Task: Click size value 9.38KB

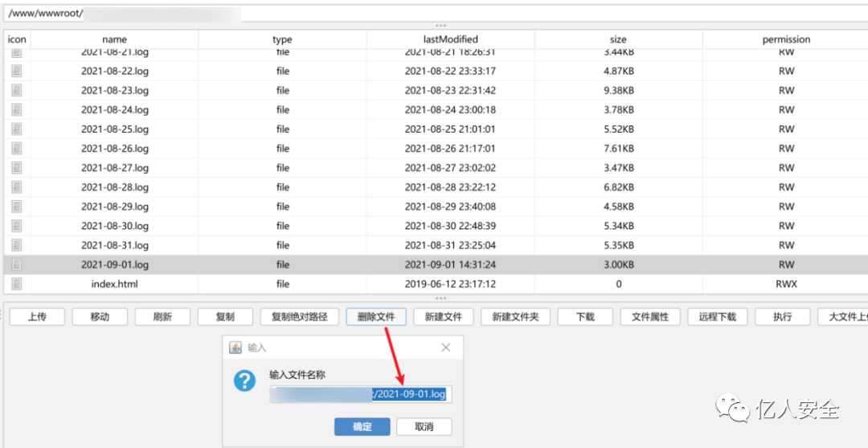Action: point(618,90)
